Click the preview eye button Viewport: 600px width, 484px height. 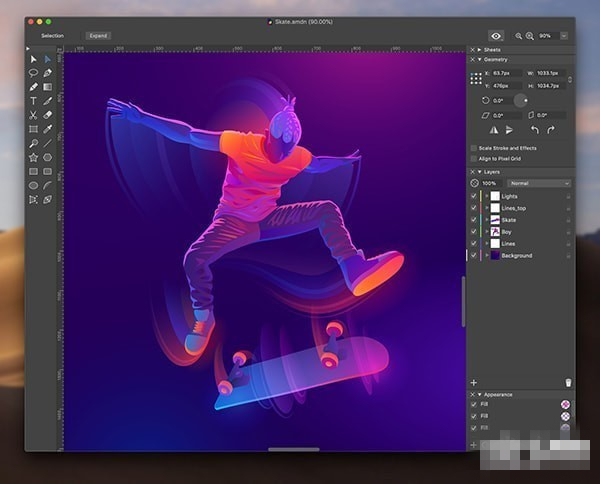click(x=495, y=35)
